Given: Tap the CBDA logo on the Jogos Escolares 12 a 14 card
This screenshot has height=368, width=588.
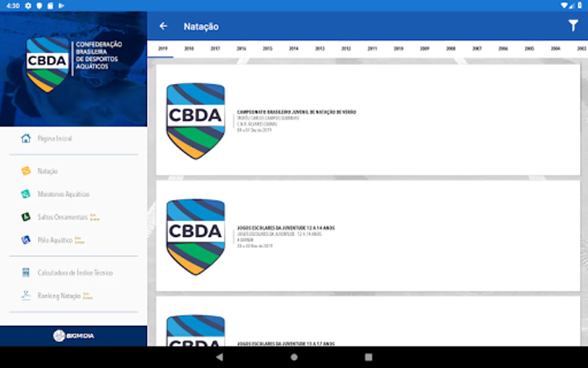Looking at the screenshot, I should tap(196, 237).
